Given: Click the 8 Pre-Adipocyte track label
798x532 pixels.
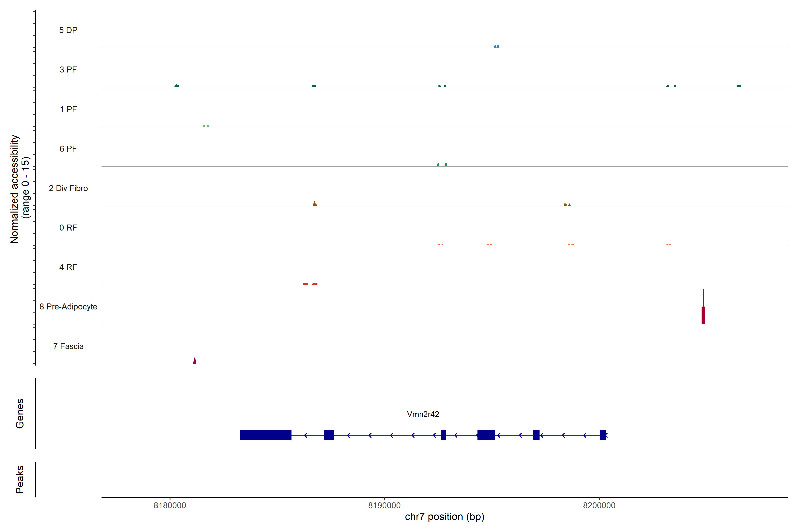Looking at the screenshot, I should (68, 307).
